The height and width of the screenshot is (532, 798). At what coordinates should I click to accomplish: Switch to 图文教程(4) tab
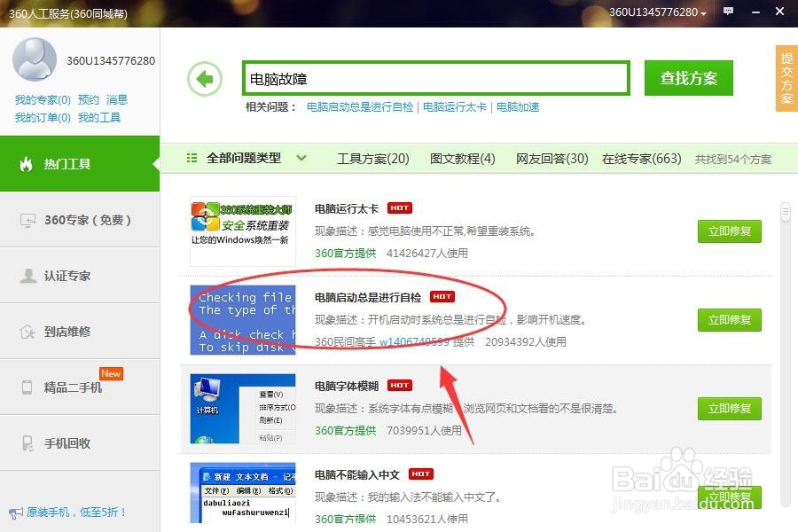coord(462,159)
